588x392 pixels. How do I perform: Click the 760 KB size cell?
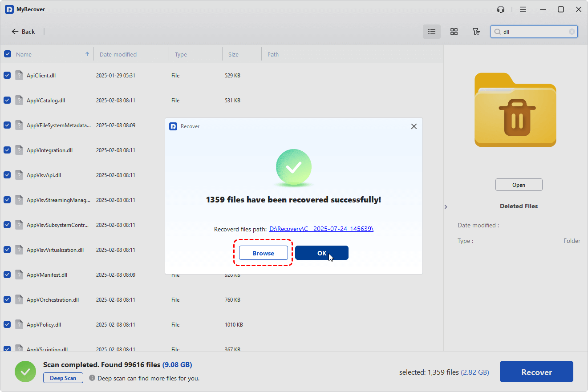click(232, 299)
